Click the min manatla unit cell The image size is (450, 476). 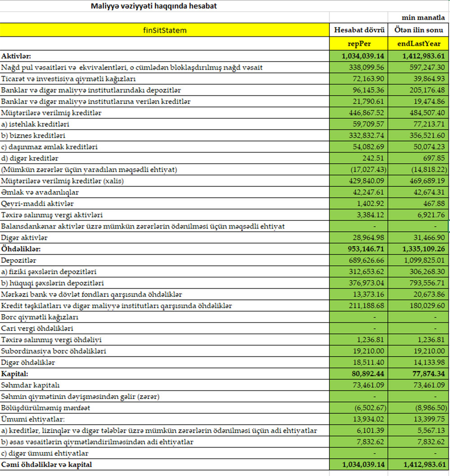419,17
